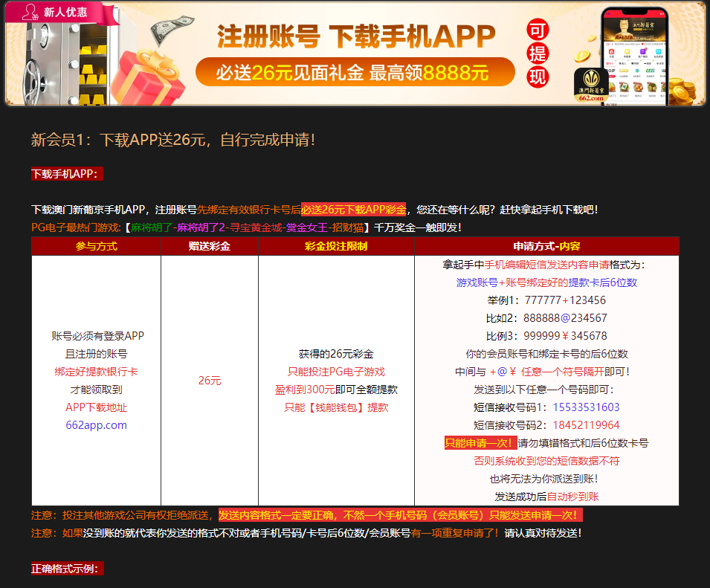This screenshot has height=588, width=710.
Task: Click example 比例3: 999999¥345678
Action: pyautogui.click(x=546, y=336)
